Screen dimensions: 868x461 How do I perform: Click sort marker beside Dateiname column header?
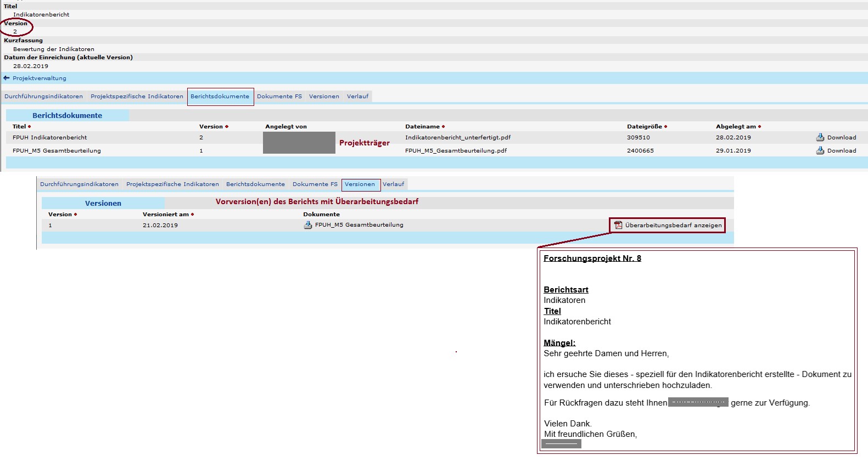[x=444, y=127]
